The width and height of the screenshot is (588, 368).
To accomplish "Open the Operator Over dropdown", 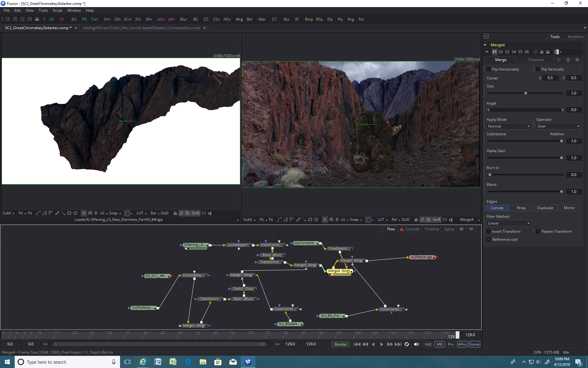I will 559,126.
